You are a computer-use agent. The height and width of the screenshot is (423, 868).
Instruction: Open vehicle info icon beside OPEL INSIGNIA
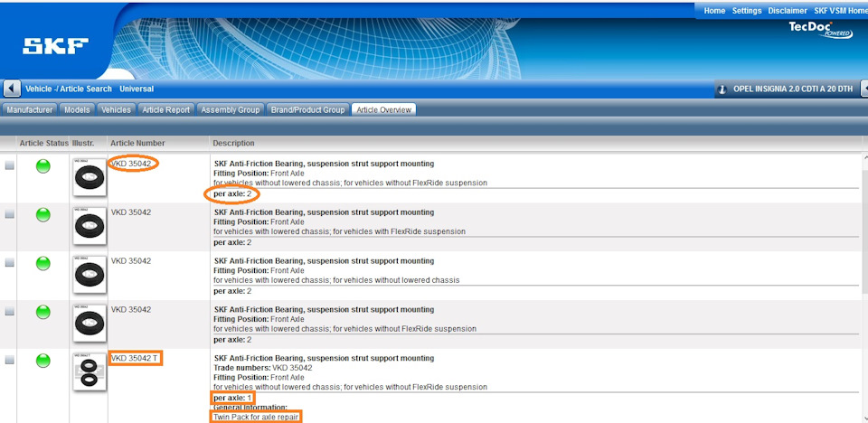(722, 89)
